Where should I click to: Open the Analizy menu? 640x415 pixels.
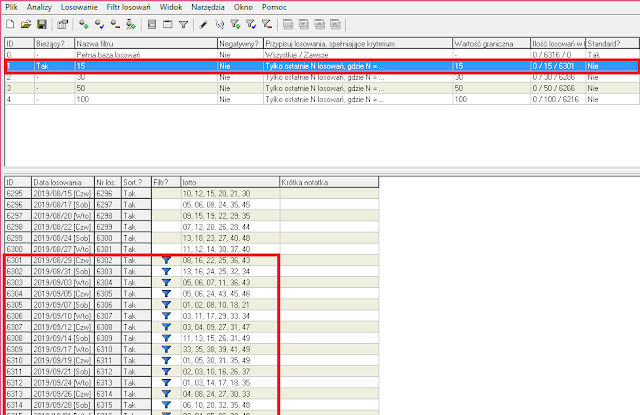pos(39,7)
